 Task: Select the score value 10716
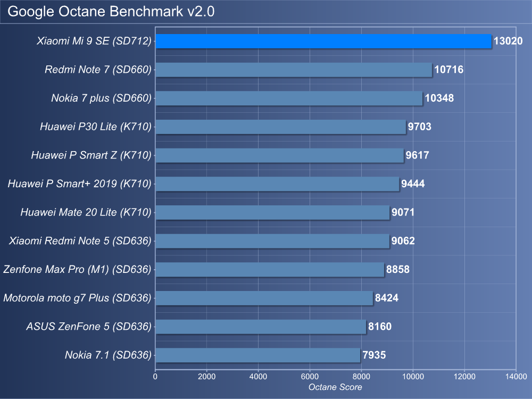449,70
